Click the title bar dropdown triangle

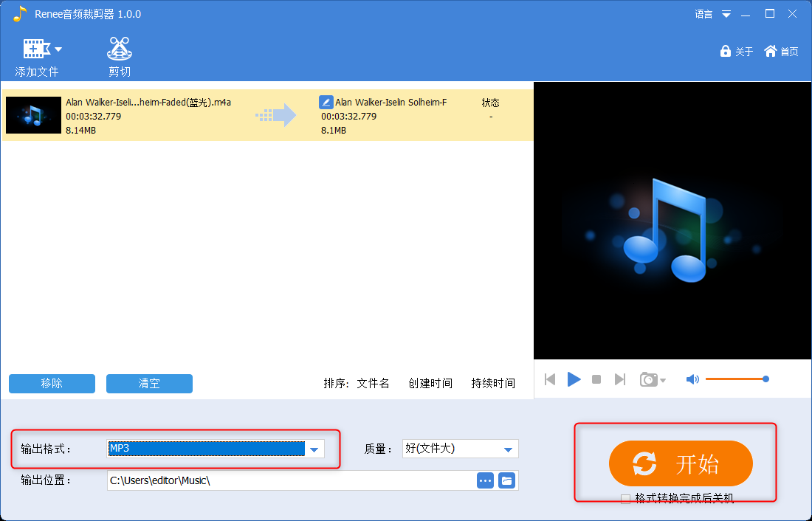(x=726, y=15)
